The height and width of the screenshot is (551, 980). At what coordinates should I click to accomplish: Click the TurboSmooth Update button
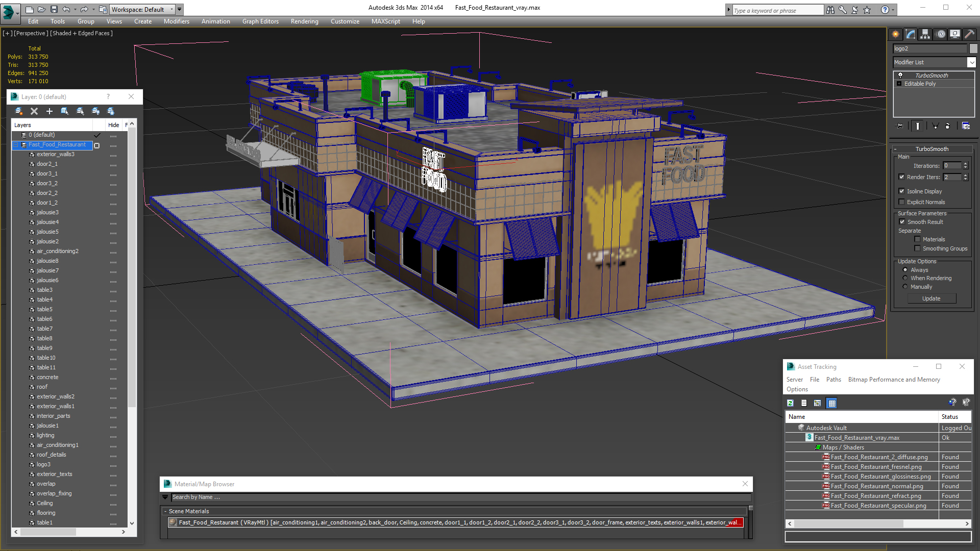pyautogui.click(x=931, y=298)
